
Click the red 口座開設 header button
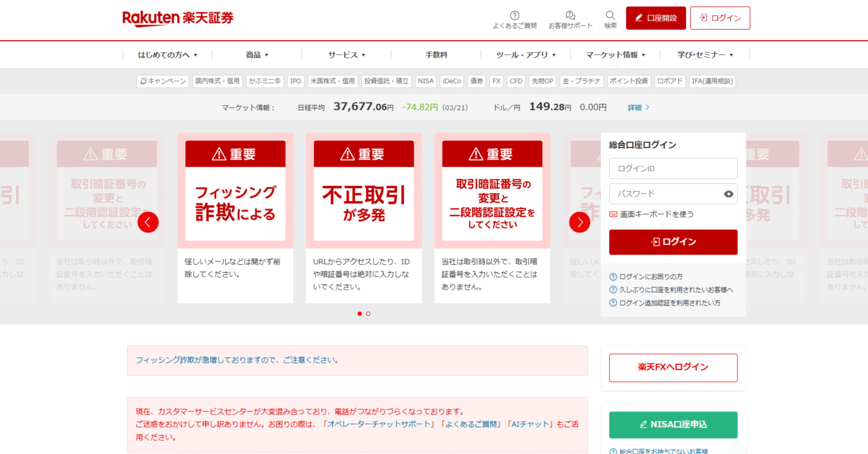pos(656,18)
